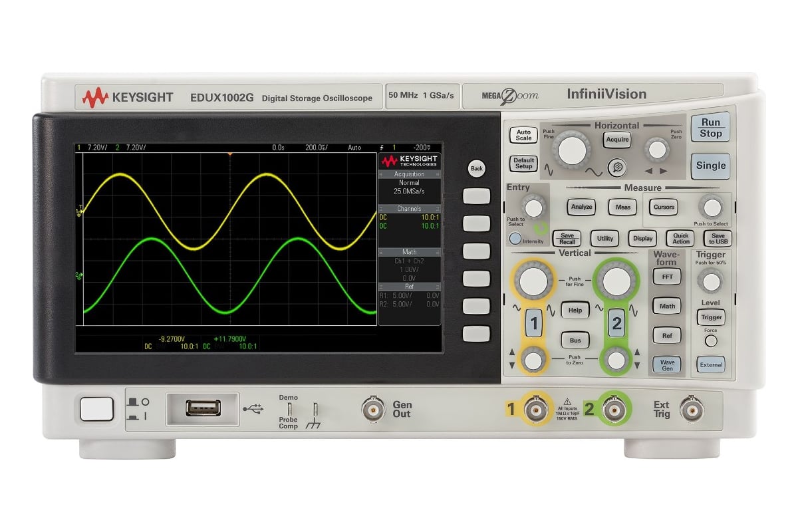Push the Single acquisition button
This screenshot has height=532, width=798.
point(710,166)
